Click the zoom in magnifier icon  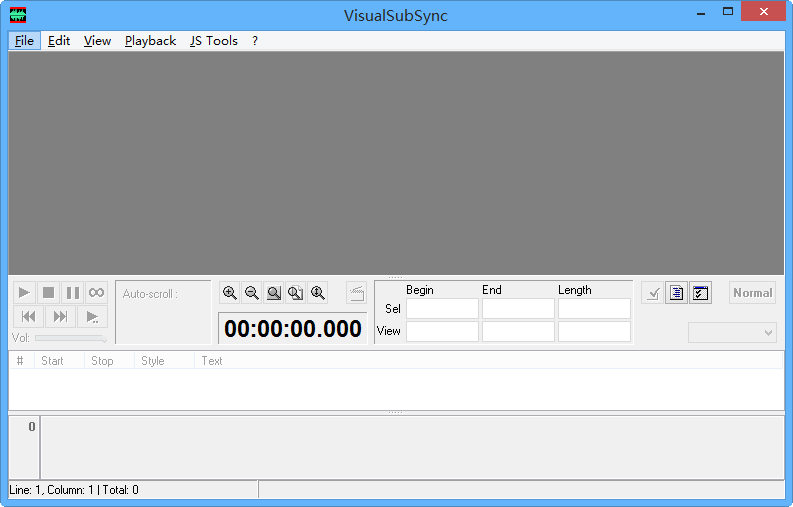[230, 293]
